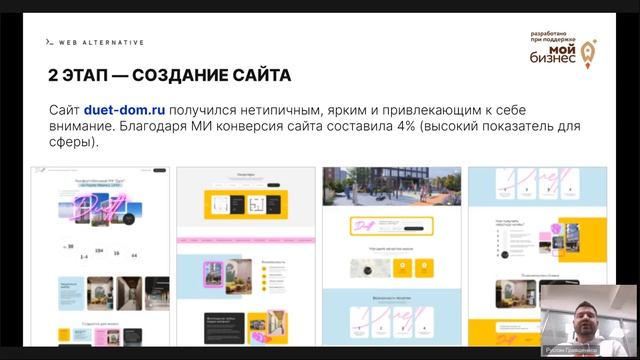
Task: Click the Мой бизнес rocket logo
Action: click(588, 54)
